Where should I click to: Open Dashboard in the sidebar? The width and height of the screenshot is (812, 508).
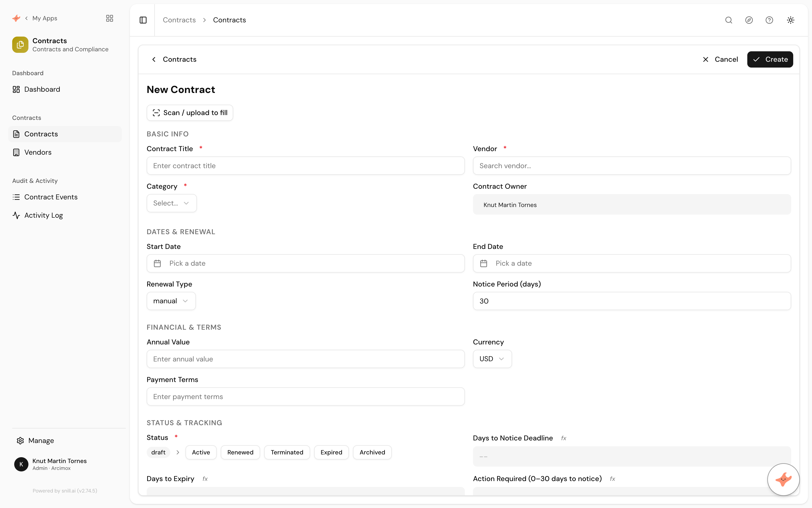(x=65, y=89)
